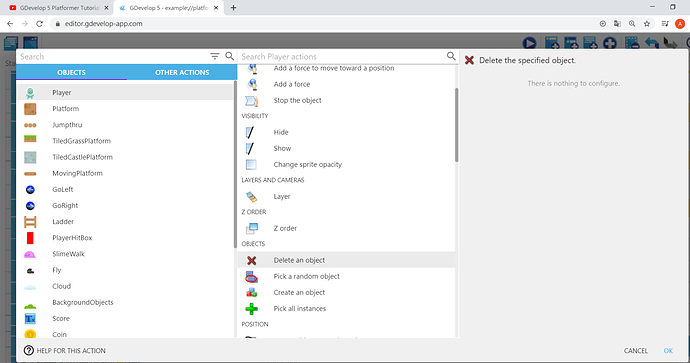The height and width of the screenshot is (363, 690).
Task: Select the TiledCastlePlatform object
Action: (125, 157)
